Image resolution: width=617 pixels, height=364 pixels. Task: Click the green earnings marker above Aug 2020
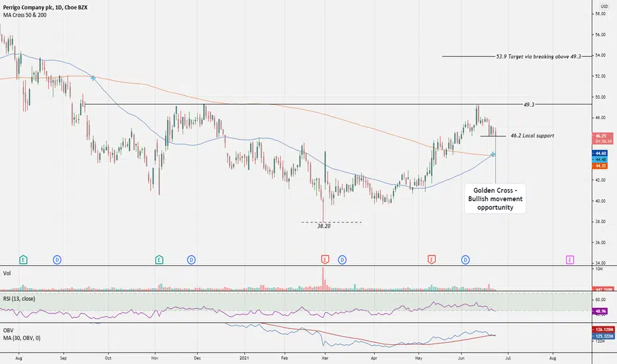[23, 259]
